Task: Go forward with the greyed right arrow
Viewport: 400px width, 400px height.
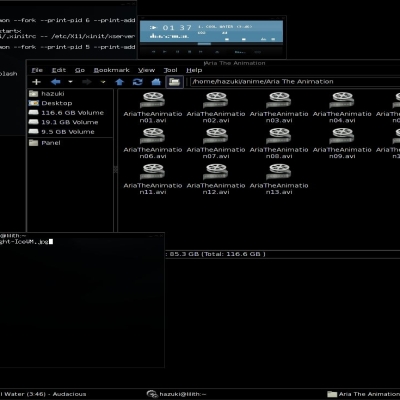Action: coord(87,82)
